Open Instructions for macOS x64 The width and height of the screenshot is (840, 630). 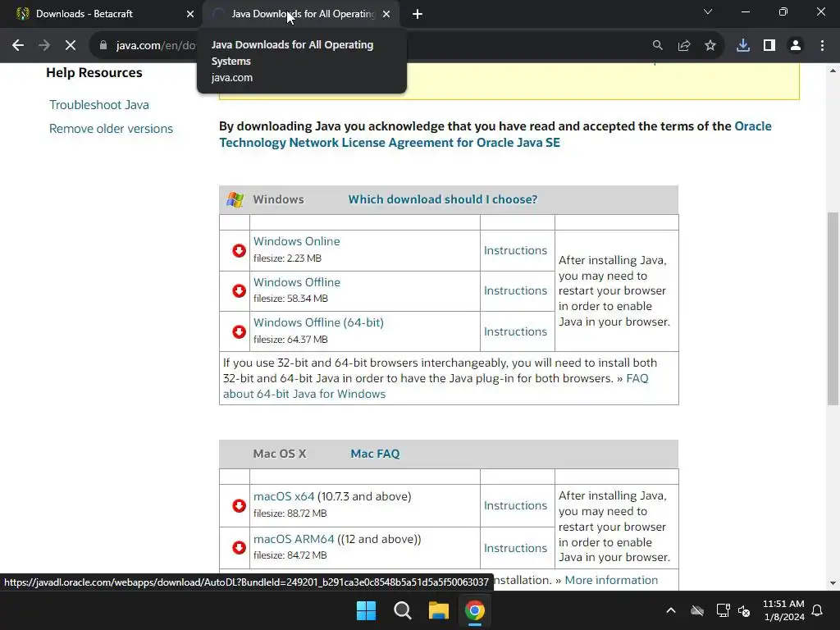(x=515, y=505)
